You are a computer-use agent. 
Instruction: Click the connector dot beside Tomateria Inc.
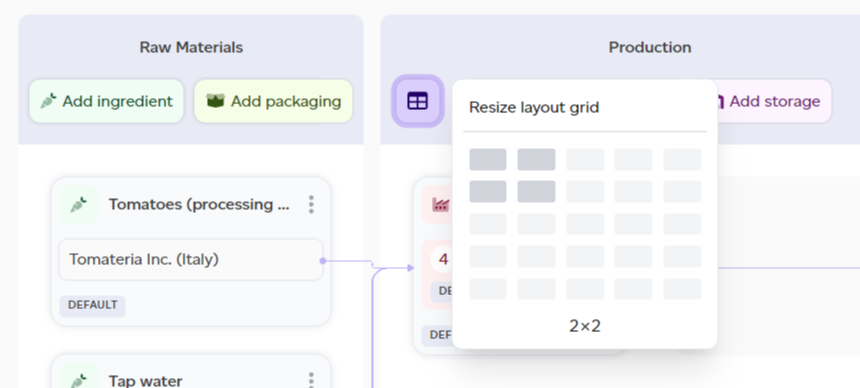322,261
